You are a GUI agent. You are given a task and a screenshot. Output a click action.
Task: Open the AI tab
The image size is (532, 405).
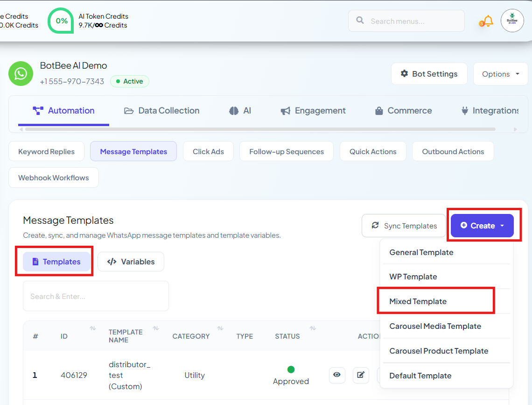click(x=240, y=111)
